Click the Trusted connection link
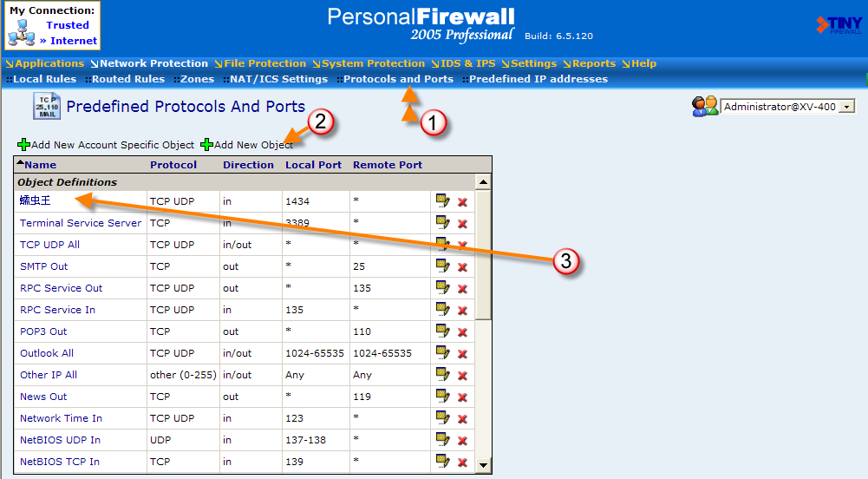 pos(68,25)
